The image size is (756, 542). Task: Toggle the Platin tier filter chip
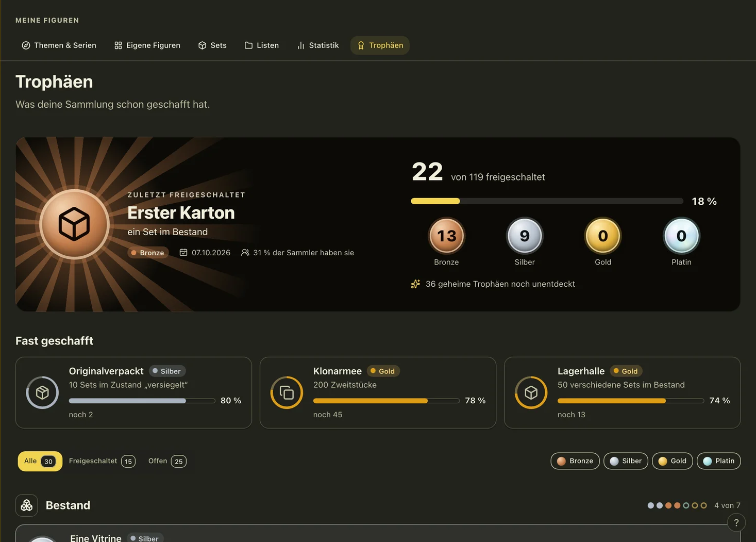(x=719, y=461)
